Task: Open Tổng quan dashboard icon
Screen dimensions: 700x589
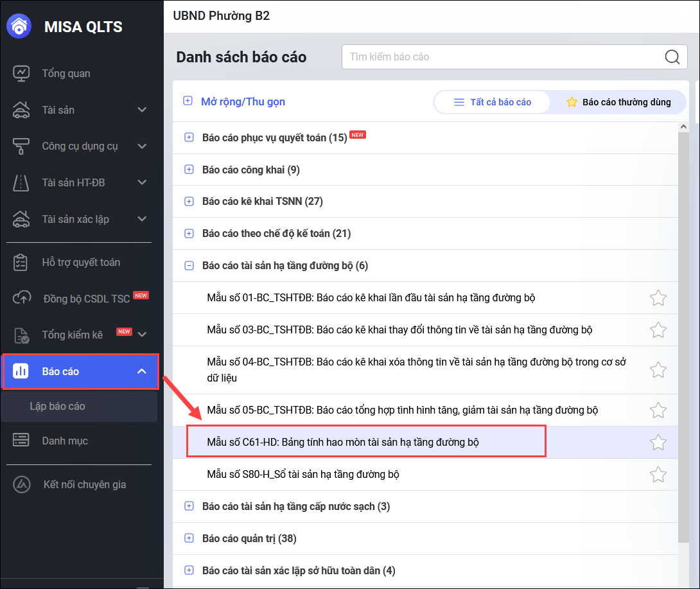Action: 21,73
